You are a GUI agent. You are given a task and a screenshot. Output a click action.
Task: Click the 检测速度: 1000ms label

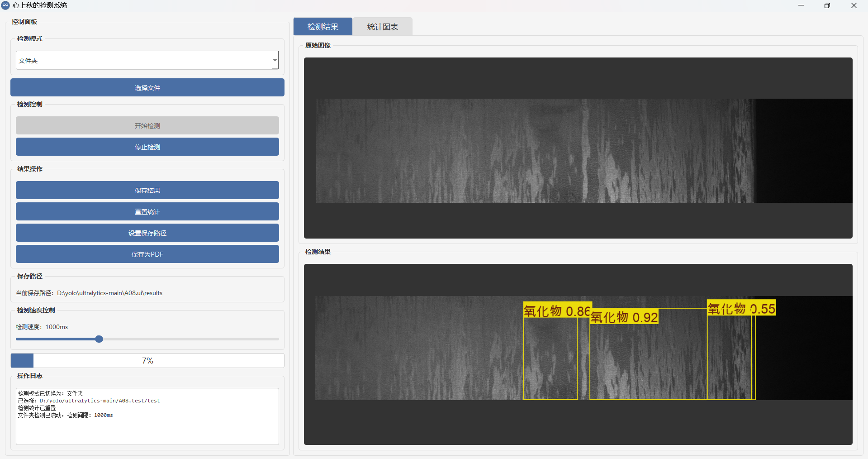(x=42, y=327)
